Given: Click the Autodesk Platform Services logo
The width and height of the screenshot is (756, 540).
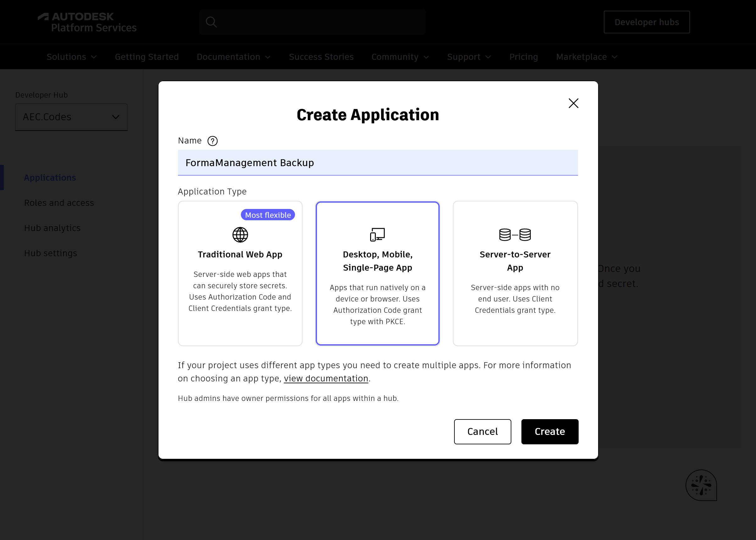Looking at the screenshot, I should pyautogui.click(x=87, y=22).
